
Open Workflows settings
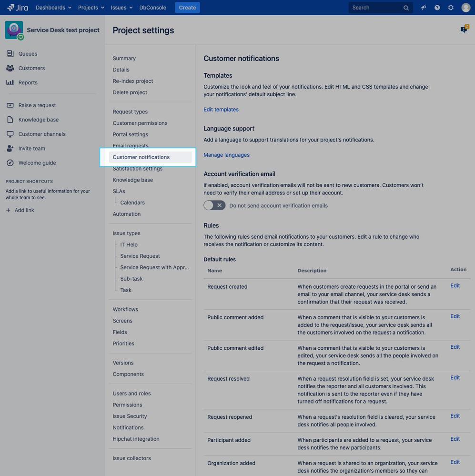pyautogui.click(x=125, y=309)
